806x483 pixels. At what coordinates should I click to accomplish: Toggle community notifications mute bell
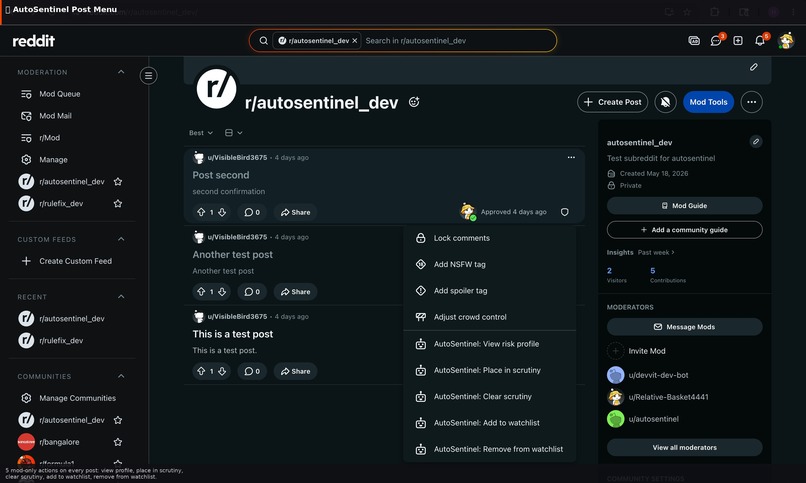pos(665,102)
